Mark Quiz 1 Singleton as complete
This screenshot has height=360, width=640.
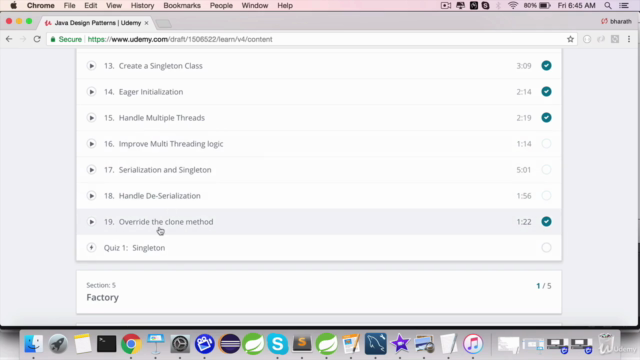546,248
